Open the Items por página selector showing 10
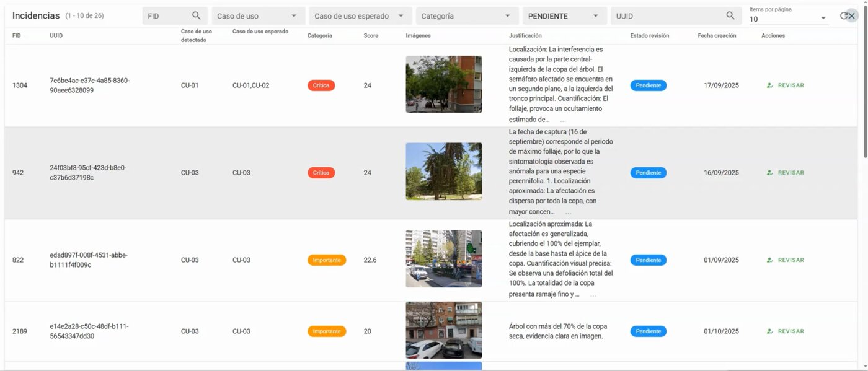This screenshot has height=371, width=868. point(787,19)
